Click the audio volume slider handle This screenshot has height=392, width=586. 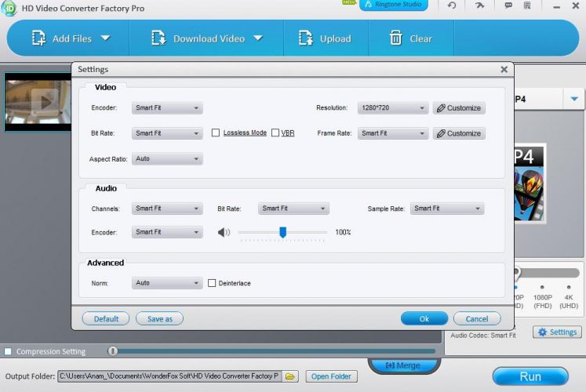(x=283, y=232)
